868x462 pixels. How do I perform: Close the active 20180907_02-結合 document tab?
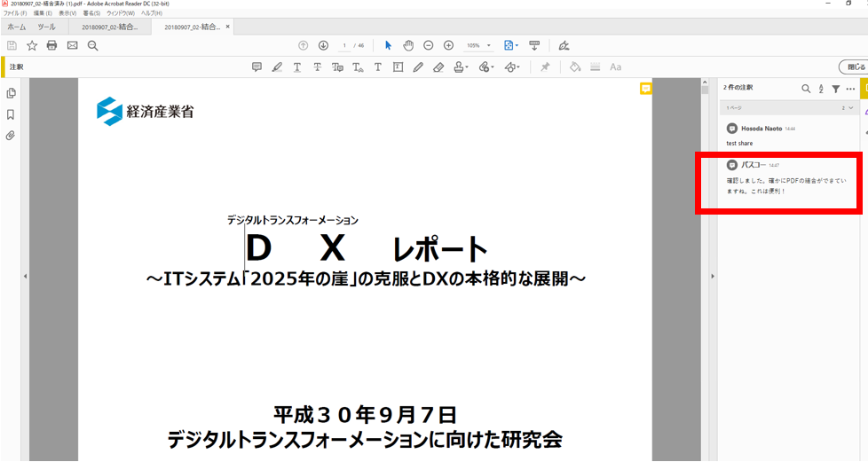[x=227, y=27]
